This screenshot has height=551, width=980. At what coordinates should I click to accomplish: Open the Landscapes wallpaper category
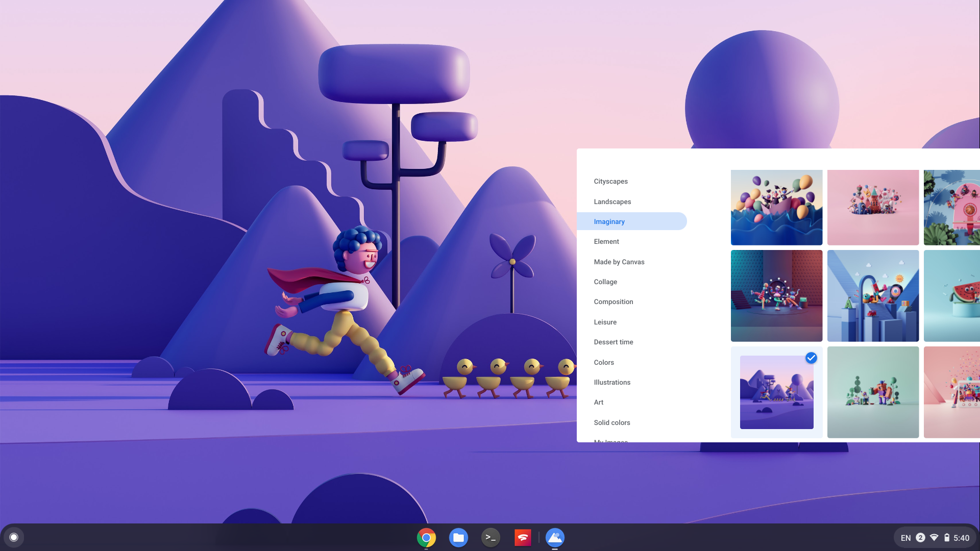point(612,201)
